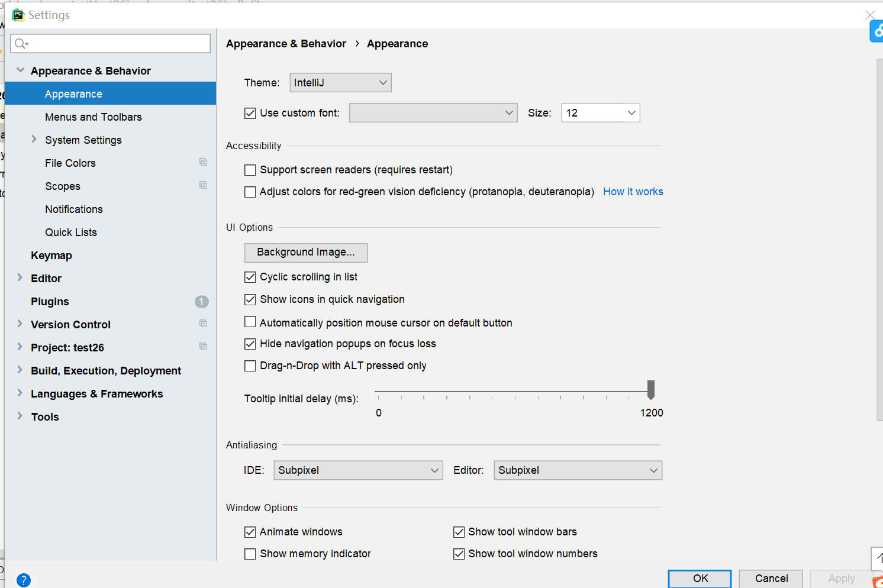The image size is (883, 588).
Task: Click the search magnifier icon in settings
Action: [x=21, y=43]
